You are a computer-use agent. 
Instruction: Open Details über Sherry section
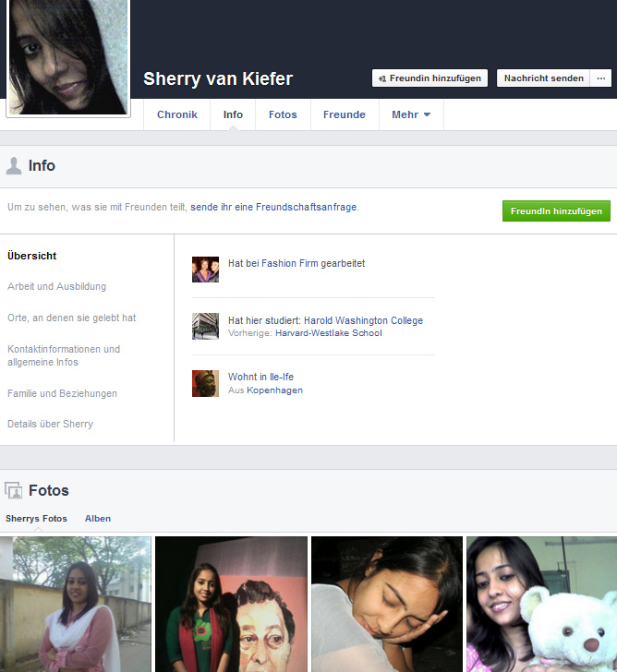coord(50,424)
